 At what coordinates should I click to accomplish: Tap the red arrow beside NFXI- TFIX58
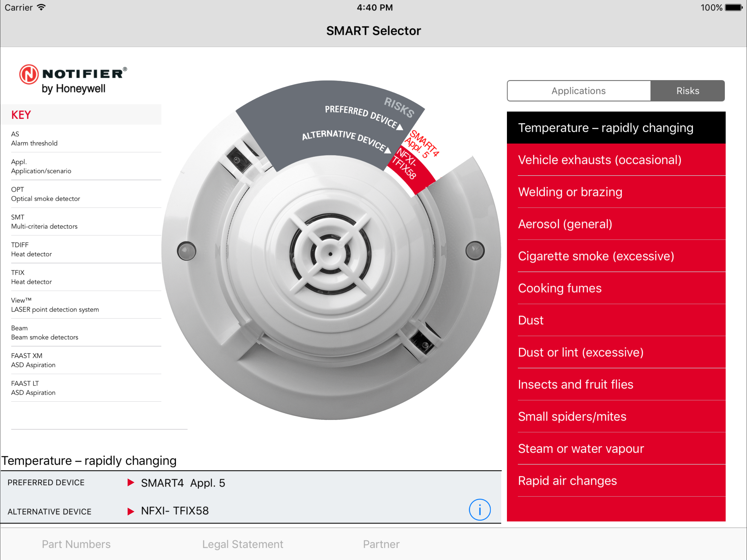(130, 511)
